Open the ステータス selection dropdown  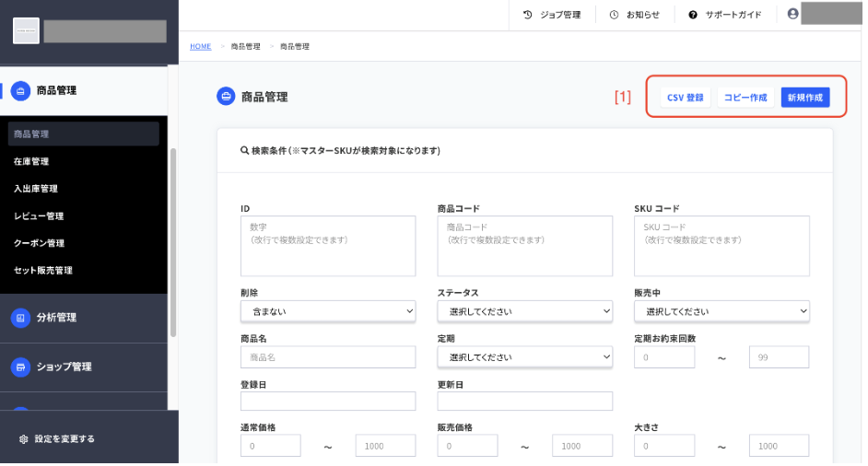click(525, 311)
